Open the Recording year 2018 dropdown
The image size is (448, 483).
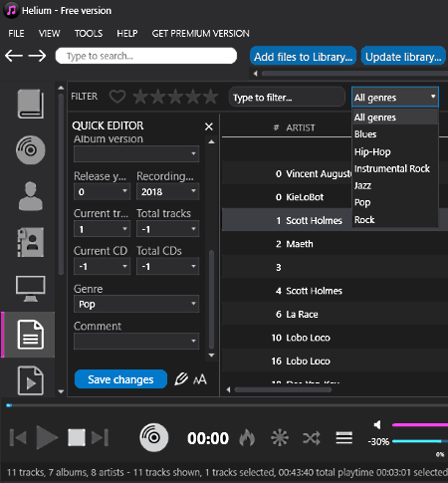click(167, 191)
